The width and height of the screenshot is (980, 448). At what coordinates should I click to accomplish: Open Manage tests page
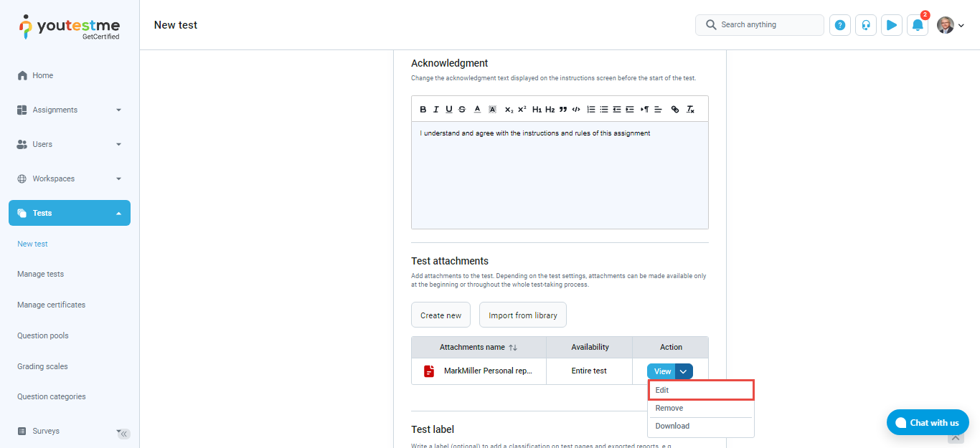(x=40, y=274)
